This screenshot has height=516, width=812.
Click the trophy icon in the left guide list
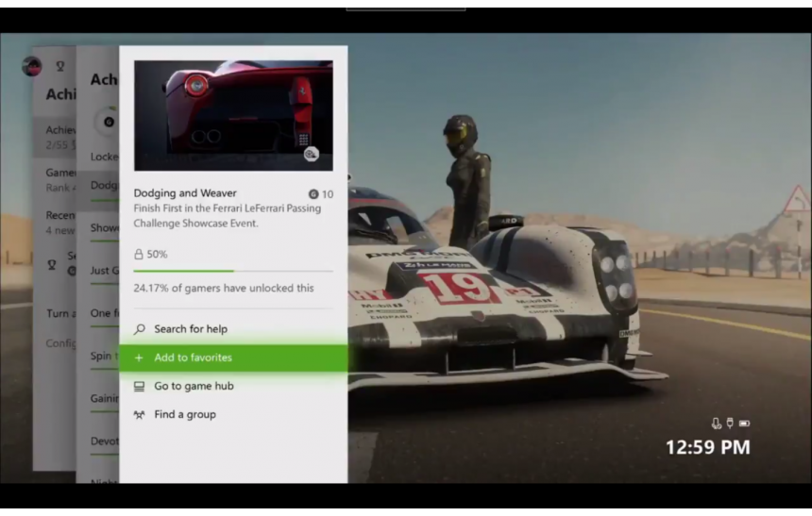52,265
